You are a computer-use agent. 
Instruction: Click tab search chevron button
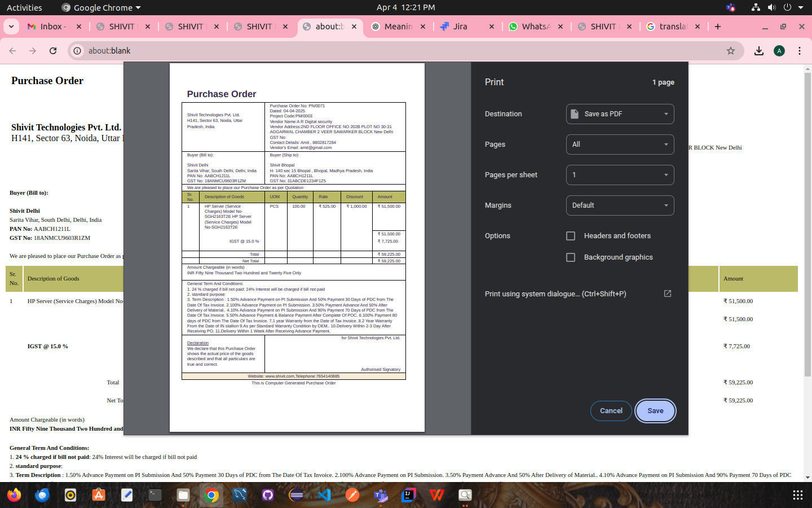pos(11,27)
